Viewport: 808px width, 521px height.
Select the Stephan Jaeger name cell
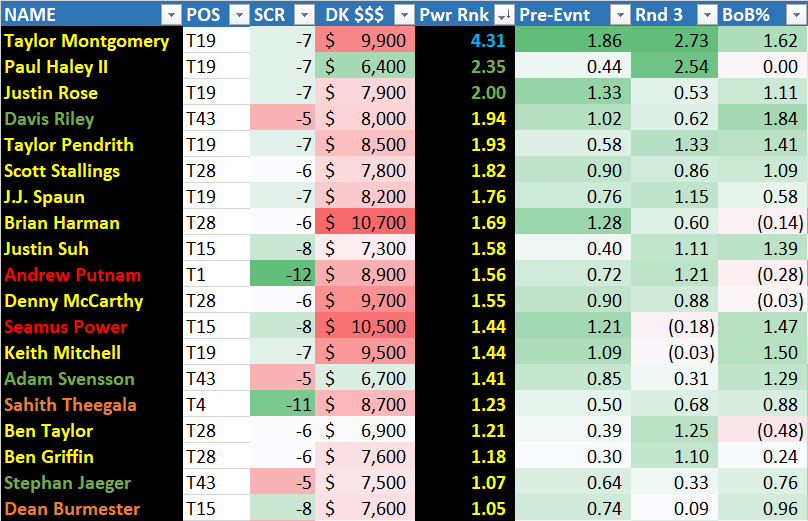tap(92, 482)
